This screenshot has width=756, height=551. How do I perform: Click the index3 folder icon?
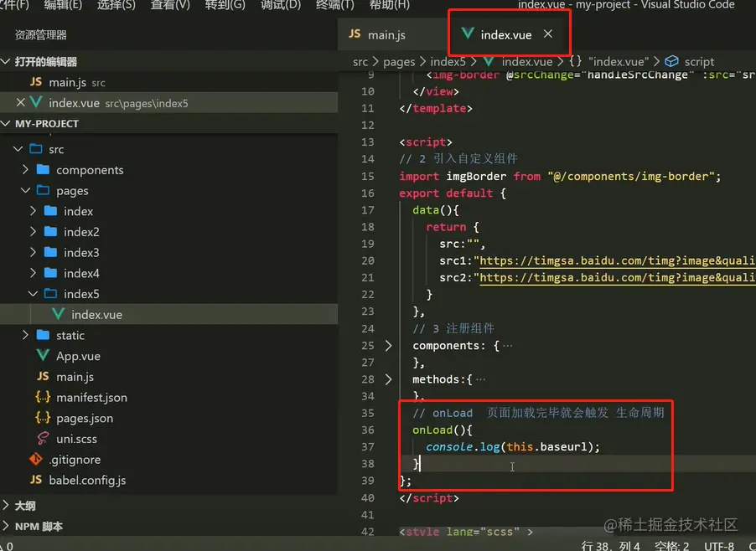coord(50,252)
